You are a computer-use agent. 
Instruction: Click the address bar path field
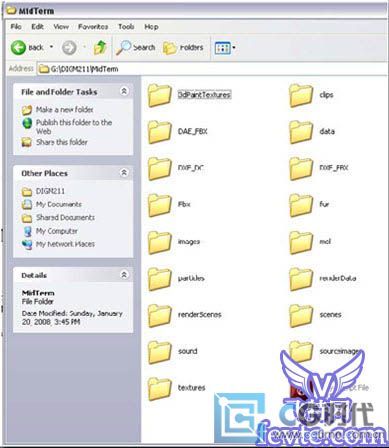212,69
